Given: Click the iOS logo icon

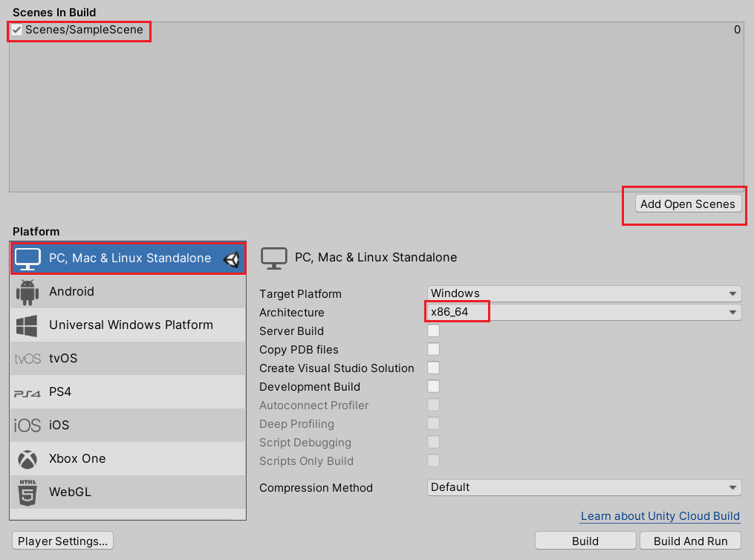Looking at the screenshot, I should [x=27, y=426].
